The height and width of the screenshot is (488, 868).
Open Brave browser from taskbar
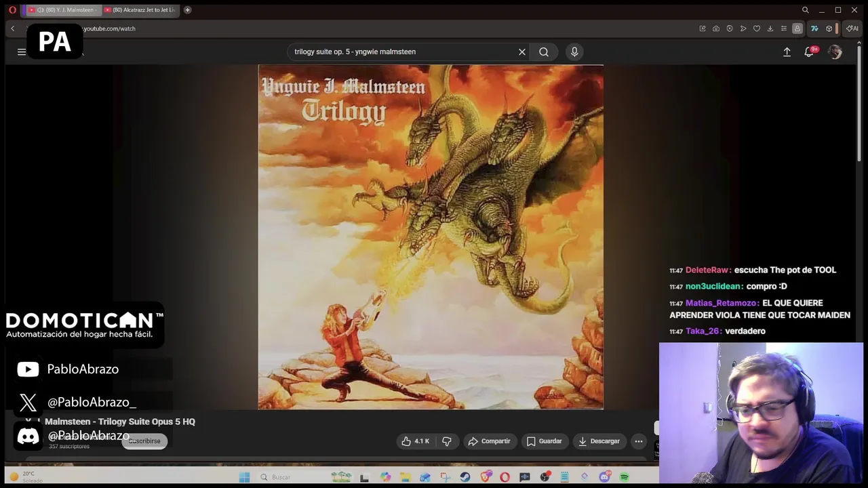coord(485,477)
